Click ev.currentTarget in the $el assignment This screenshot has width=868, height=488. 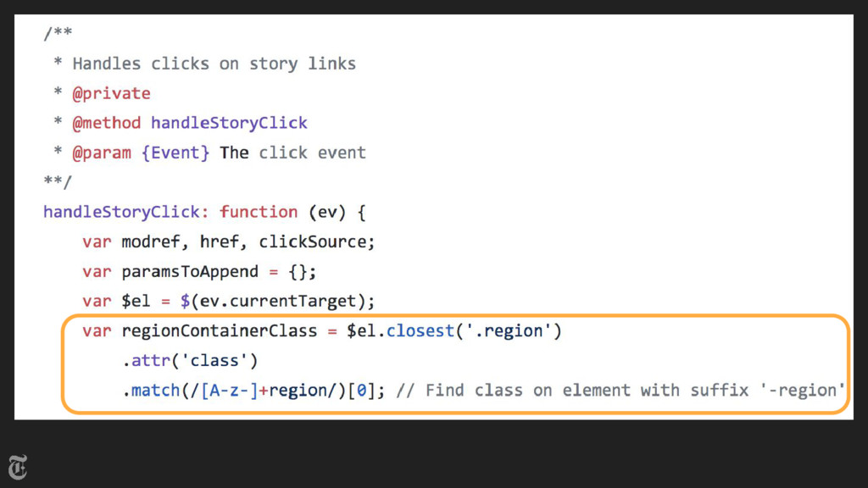278,302
